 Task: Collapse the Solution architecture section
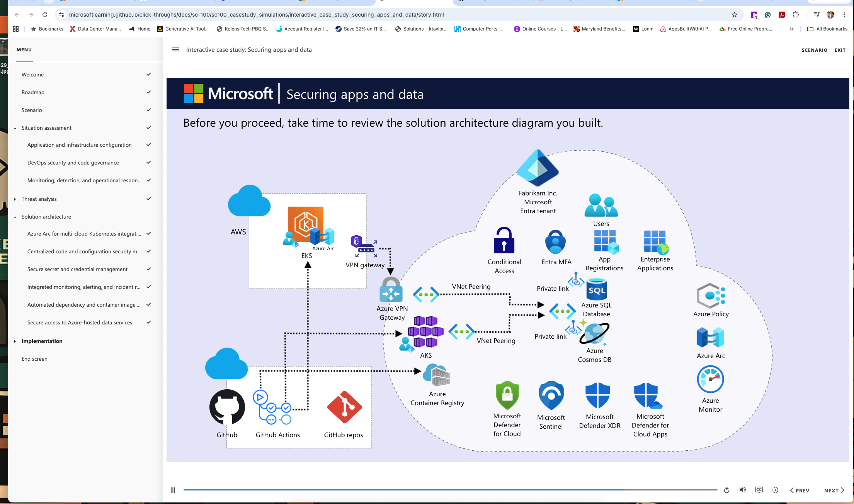(15, 217)
